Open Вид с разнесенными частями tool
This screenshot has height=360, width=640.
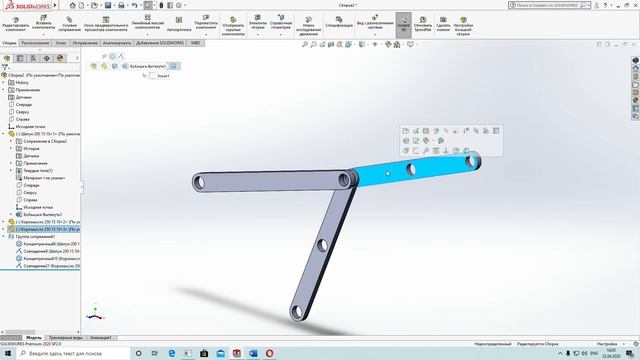(375, 22)
